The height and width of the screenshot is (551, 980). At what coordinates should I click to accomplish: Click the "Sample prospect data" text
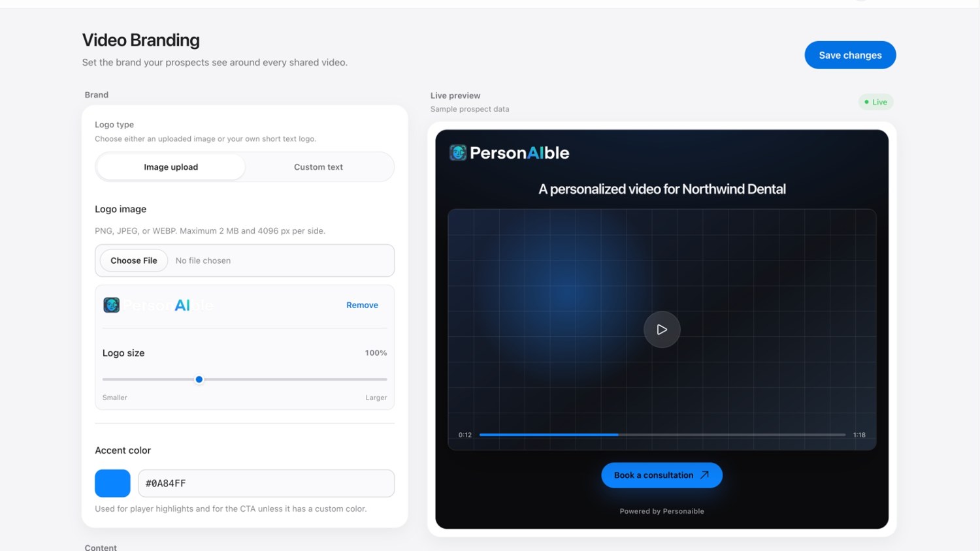[x=470, y=109]
